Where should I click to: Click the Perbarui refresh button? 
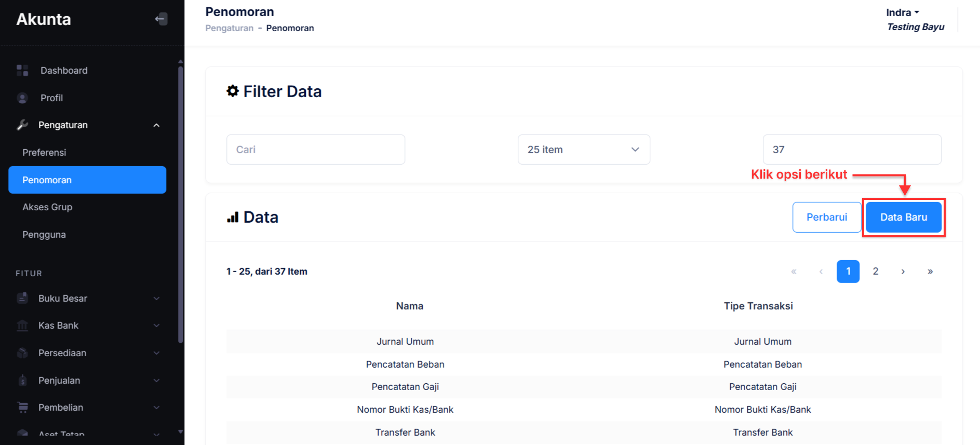coord(826,217)
